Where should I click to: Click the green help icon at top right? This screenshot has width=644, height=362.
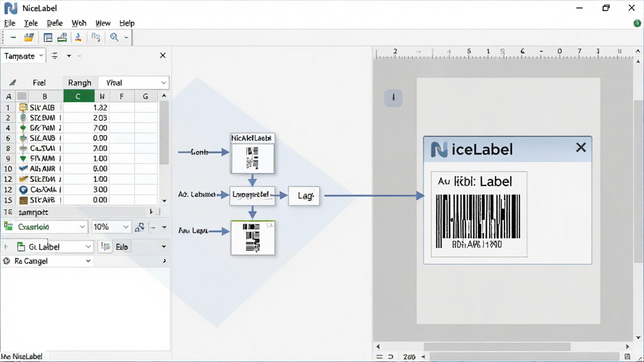[637, 23]
